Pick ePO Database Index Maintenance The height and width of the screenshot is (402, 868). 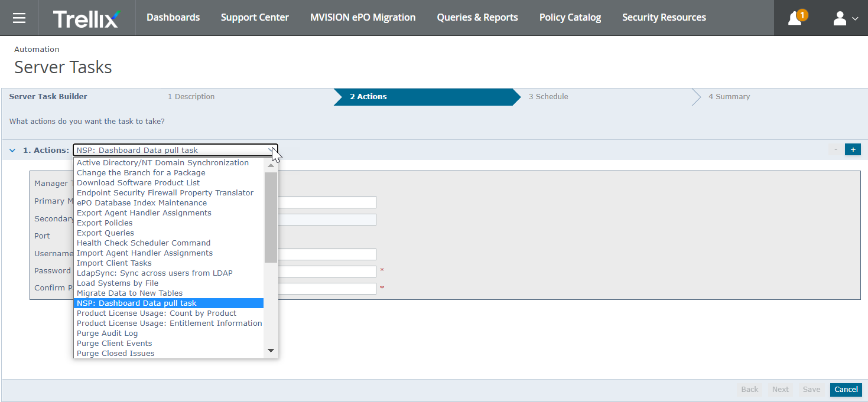tap(169, 203)
